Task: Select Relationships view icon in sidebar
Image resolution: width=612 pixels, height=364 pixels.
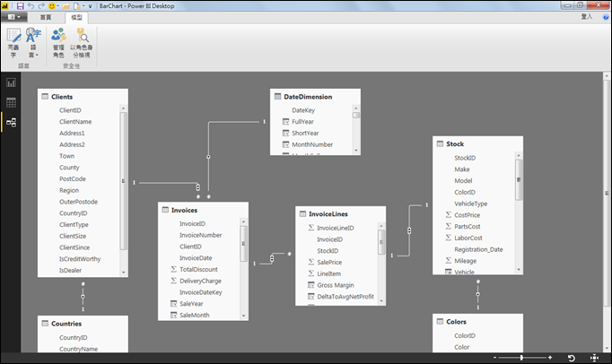Action: [12, 122]
